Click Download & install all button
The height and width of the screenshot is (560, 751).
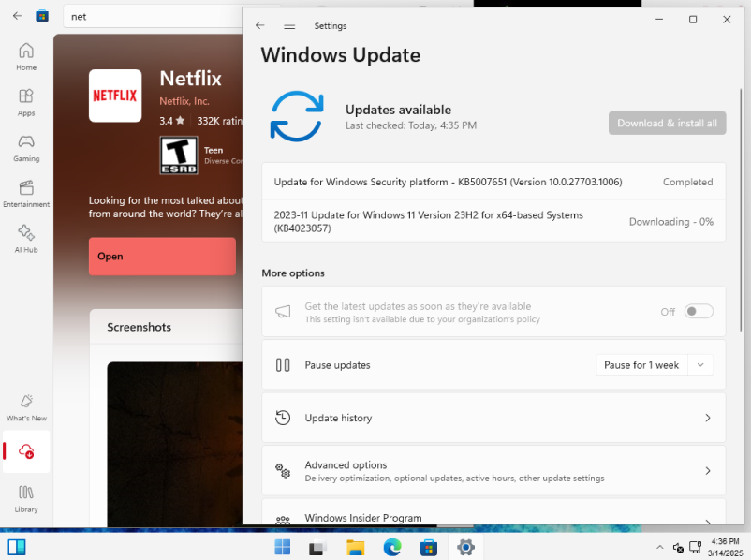click(667, 123)
